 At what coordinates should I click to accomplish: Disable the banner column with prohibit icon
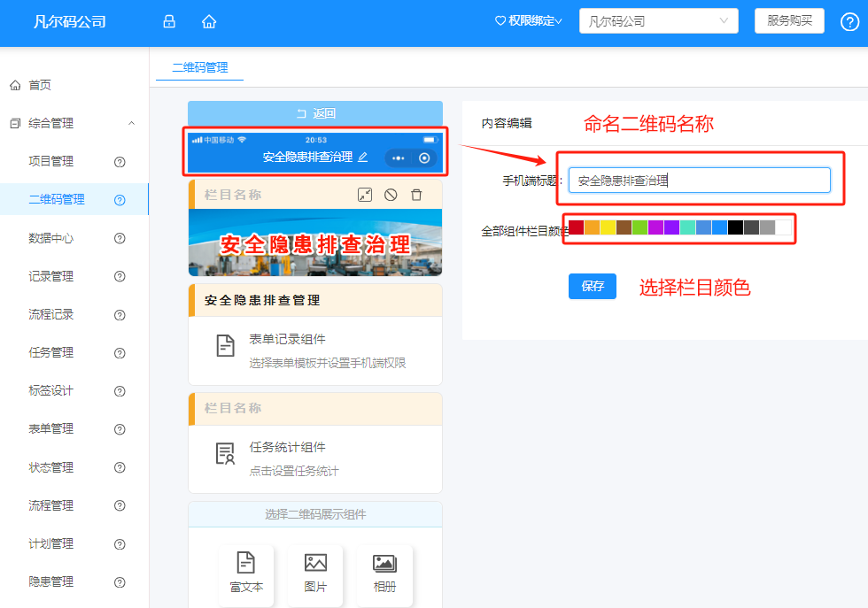(391, 194)
